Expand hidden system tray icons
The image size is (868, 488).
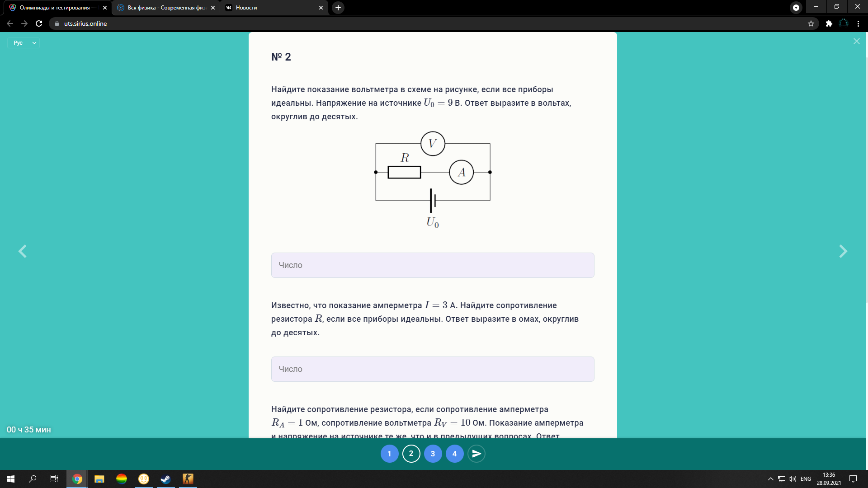(770, 479)
